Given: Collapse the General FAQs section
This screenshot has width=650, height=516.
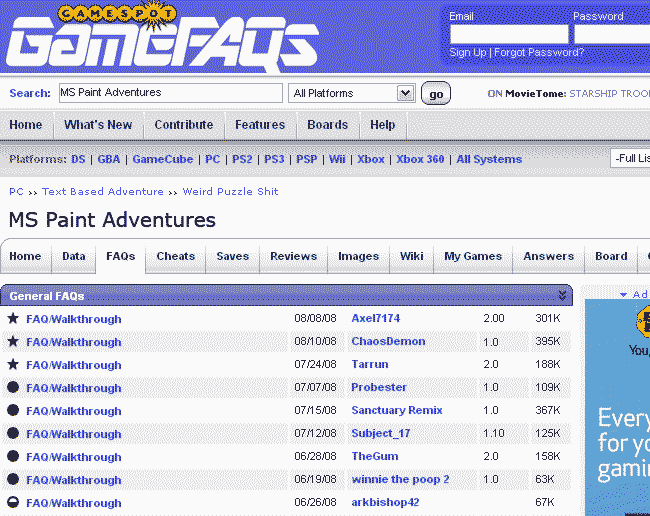Looking at the screenshot, I should (563, 296).
